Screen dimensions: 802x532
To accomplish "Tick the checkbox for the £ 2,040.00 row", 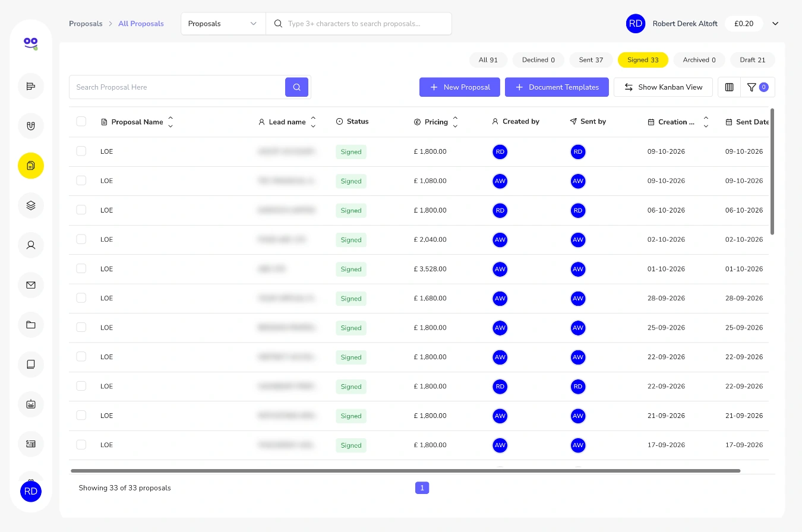I will (x=81, y=239).
